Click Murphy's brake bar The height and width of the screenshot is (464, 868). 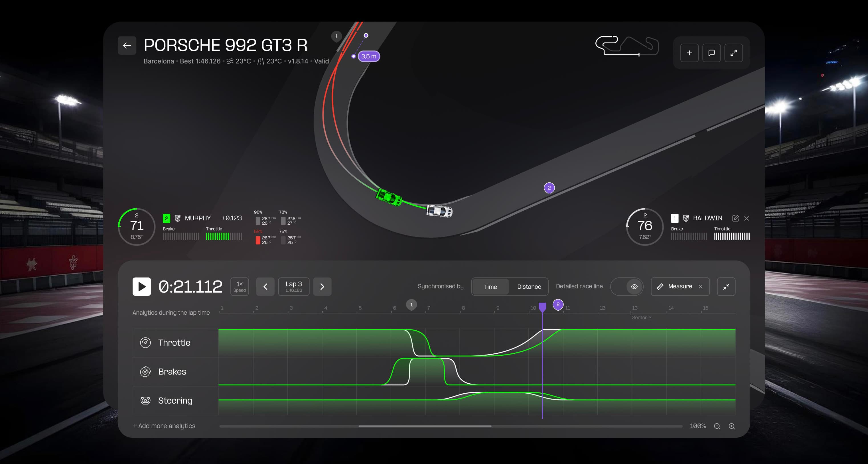(181, 236)
